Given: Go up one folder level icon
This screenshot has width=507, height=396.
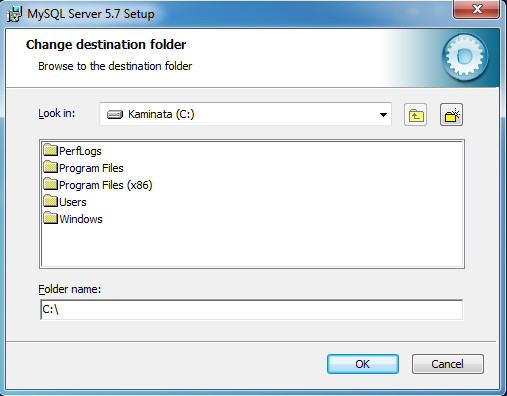Looking at the screenshot, I should [415, 115].
